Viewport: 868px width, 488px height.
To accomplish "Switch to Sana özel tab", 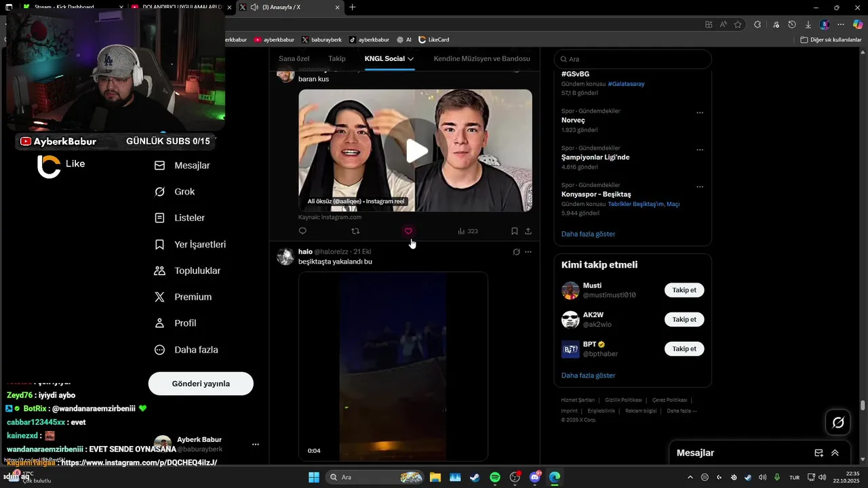I will 294,59.
